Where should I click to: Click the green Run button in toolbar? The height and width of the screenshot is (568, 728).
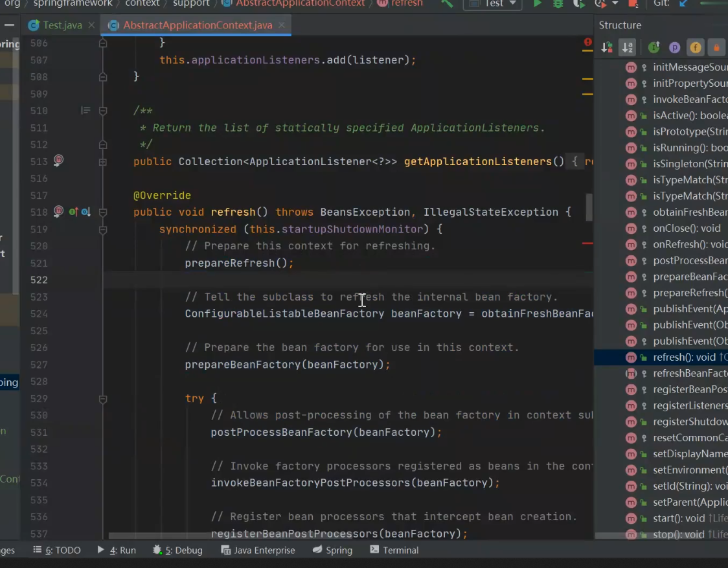click(x=537, y=4)
